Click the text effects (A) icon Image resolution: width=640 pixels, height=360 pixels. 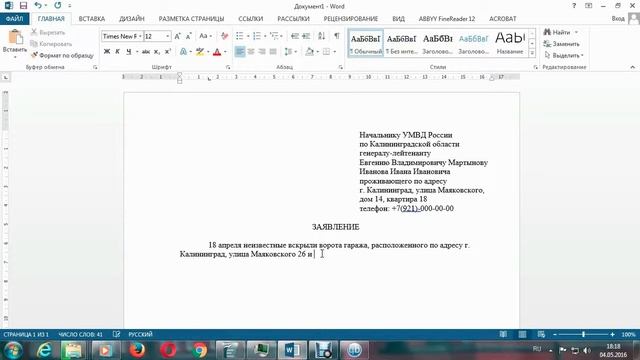coord(183,51)
